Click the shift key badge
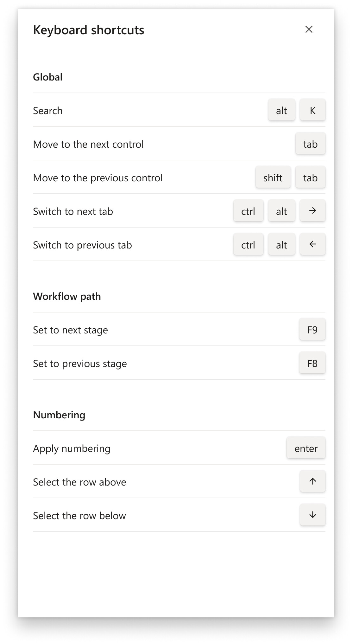 [x=273, y=178]
